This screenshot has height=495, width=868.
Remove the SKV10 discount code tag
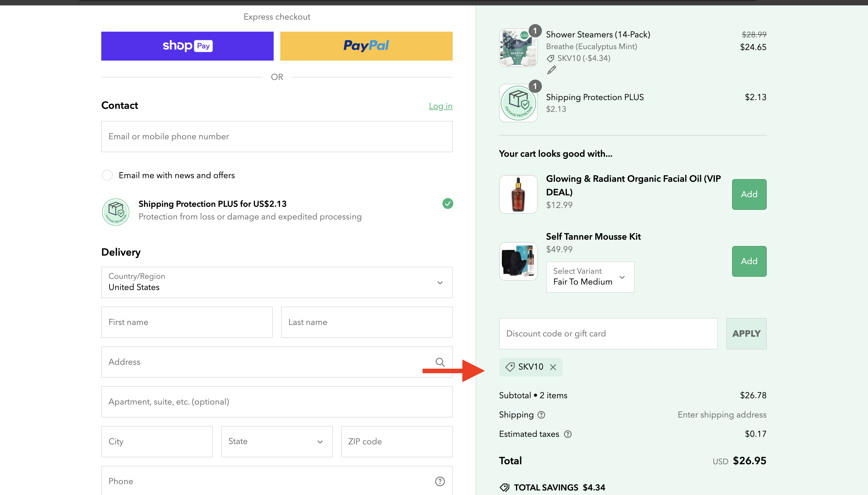click(553, 367)
